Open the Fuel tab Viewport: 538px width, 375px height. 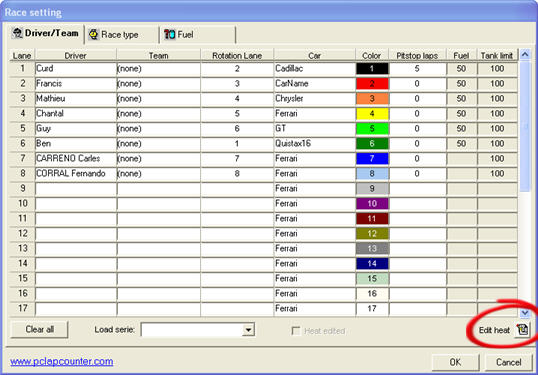coord(198,35)
